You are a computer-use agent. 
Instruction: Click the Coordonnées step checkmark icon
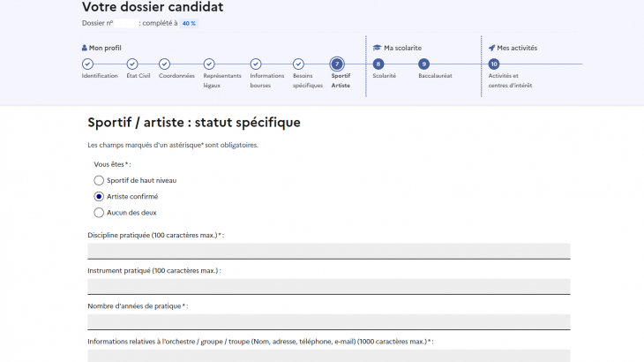pyautogui.click(x=164, y=64)
